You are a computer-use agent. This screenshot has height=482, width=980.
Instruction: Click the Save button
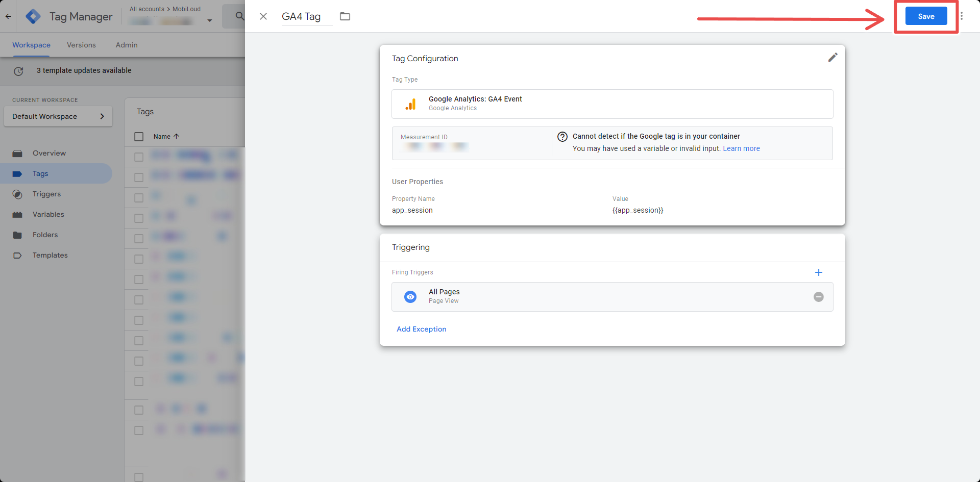click(926, 16)
